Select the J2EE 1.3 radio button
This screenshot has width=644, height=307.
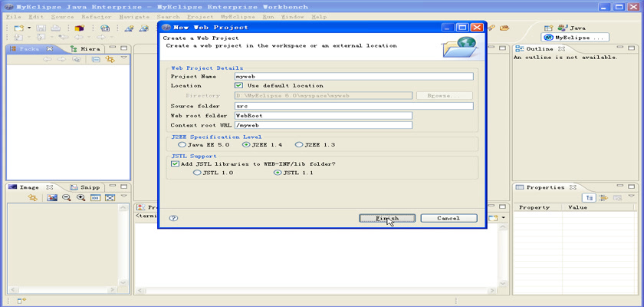coord(298,144)
